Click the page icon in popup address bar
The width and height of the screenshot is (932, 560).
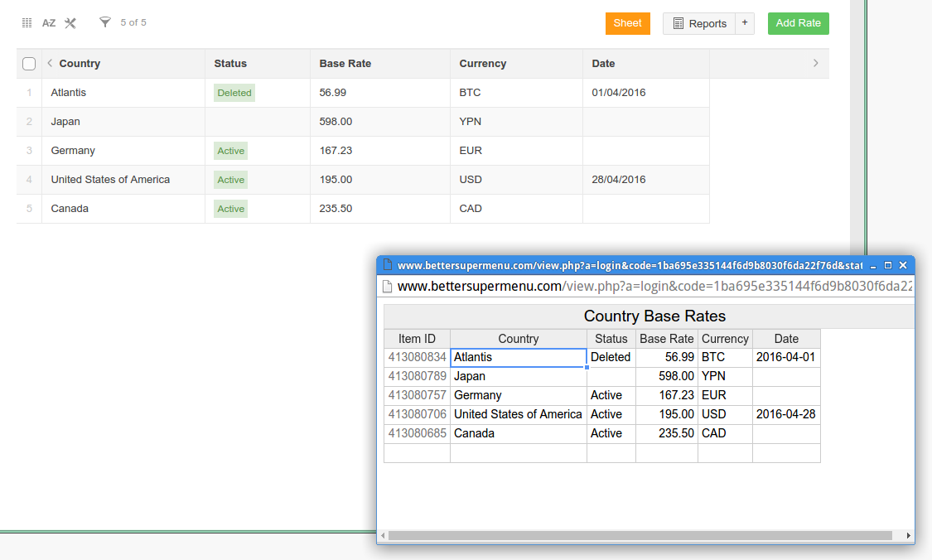coord(386,287)
